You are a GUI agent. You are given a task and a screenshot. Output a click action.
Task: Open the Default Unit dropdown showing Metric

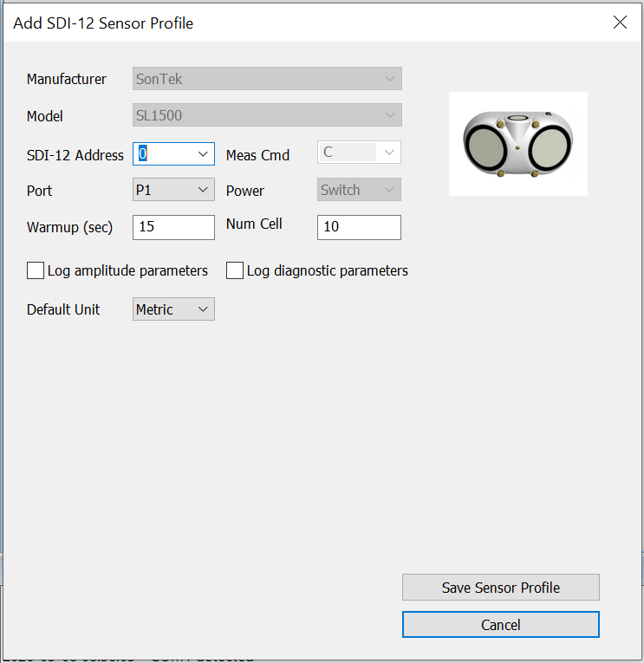173,309
